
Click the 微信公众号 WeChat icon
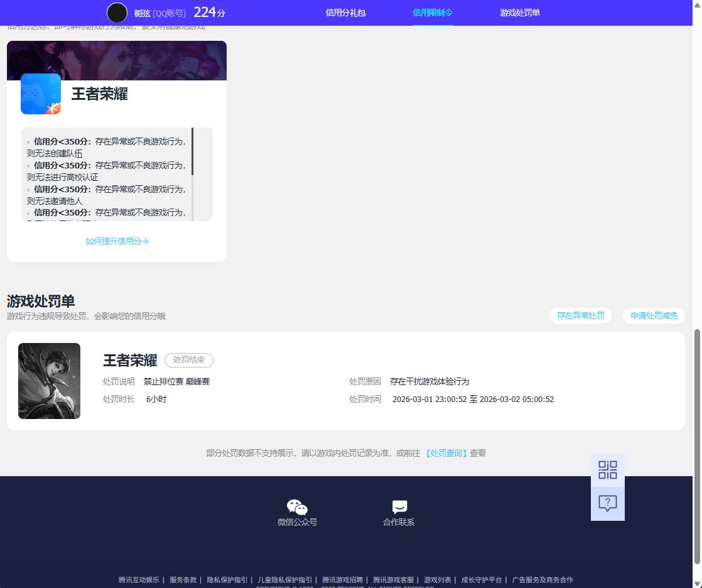point(297,508)
